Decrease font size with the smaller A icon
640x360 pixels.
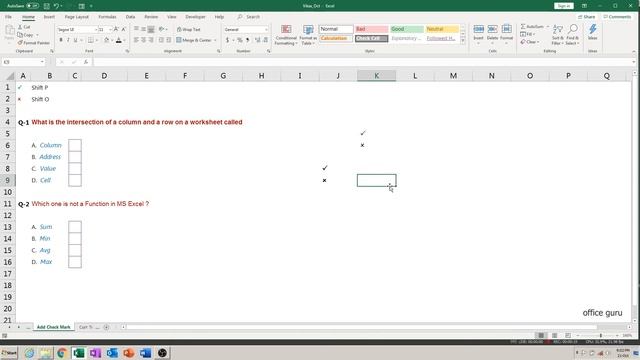click(124, 29)
